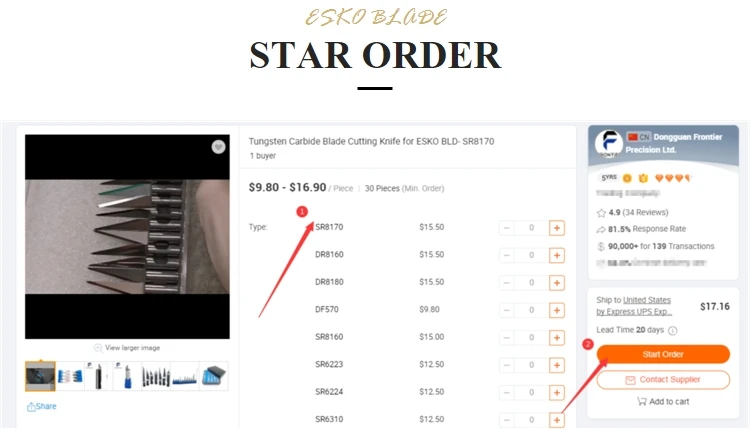Click Express UPS shipping method link
Screen dimensions: 750x429
[634, 312]
